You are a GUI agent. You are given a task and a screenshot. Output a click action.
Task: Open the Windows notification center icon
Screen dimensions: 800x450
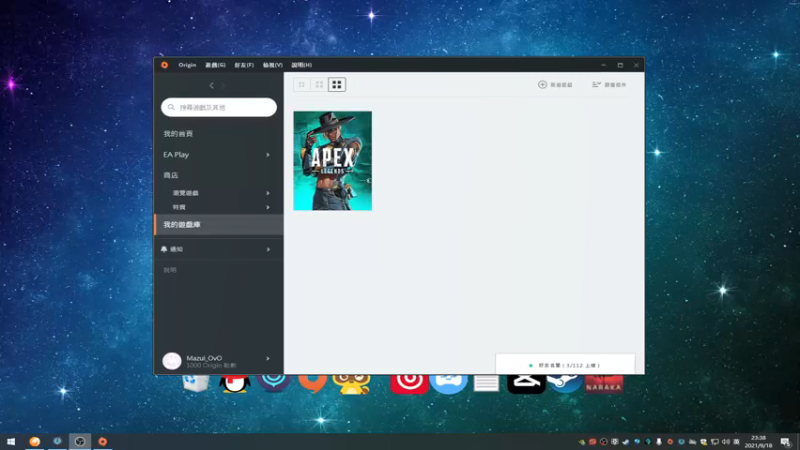(786, 442)
